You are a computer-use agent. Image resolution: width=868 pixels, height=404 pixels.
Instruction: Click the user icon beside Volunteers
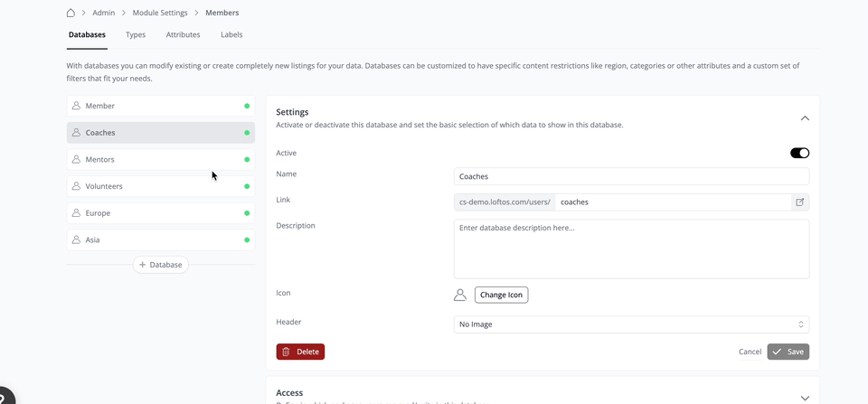(x=77, y=186)
